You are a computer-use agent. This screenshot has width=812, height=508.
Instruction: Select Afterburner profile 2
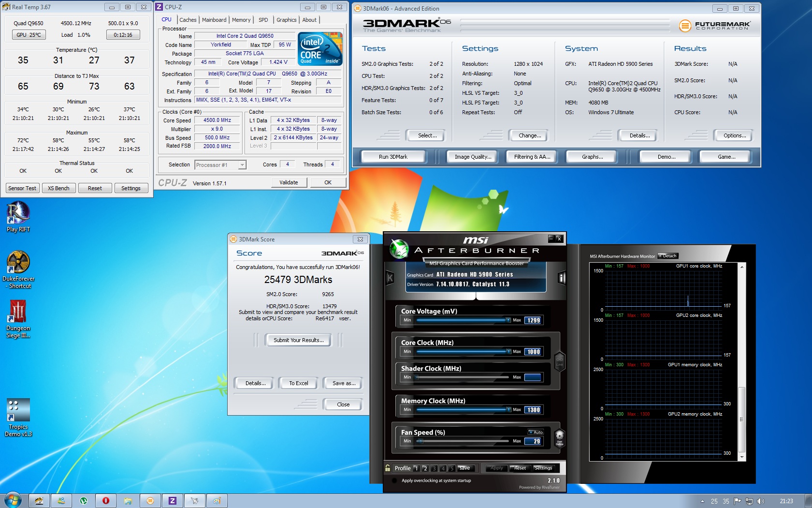[425, 468]
